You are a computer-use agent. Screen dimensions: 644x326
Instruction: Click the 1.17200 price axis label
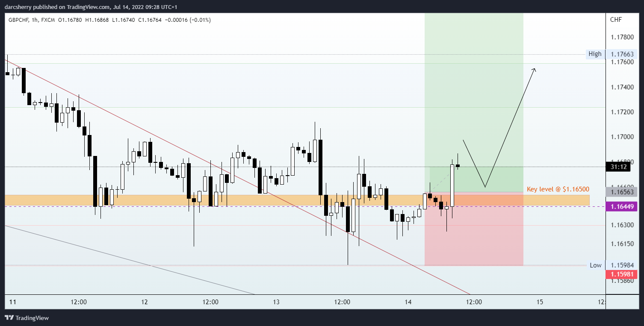coord(622,112)
